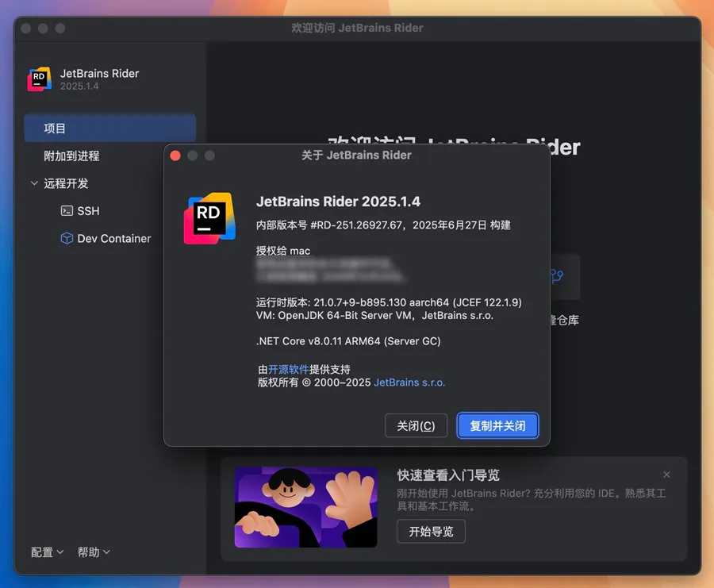Click the 复制并关闭 button
714x588 pixels.
pyautogui.click(x=497, y=426)
